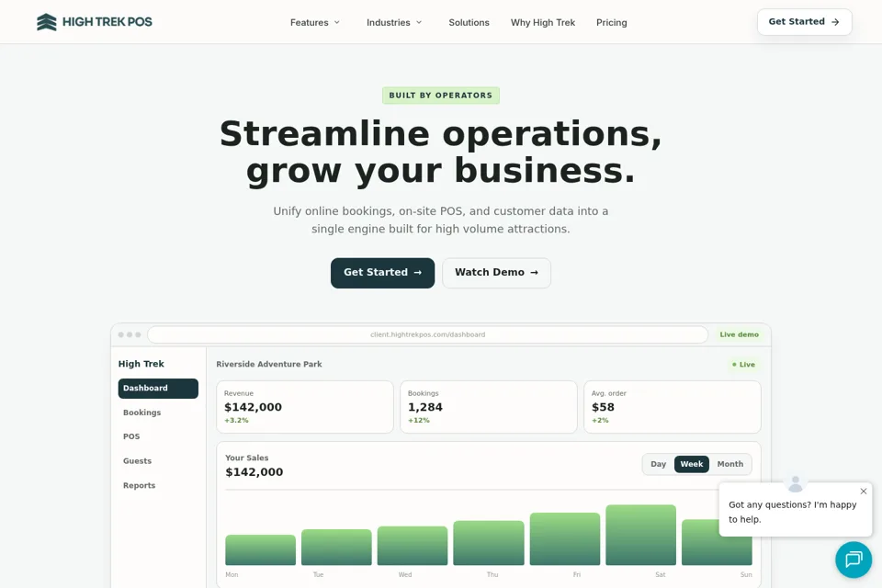This screenshot has height=588, width=882.
Task: Click the Friday sales bar
Action: coord(565,539)
